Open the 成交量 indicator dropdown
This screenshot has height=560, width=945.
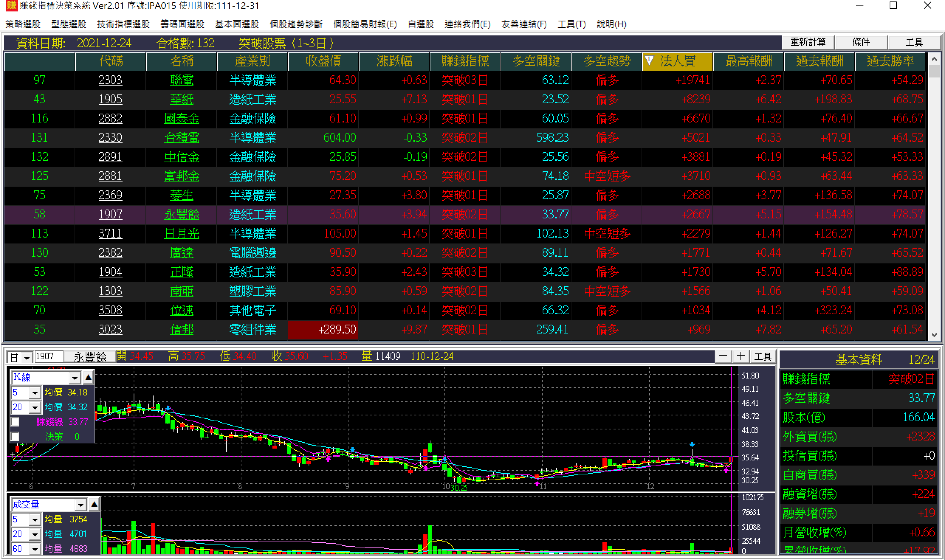[x=80, y=505]
